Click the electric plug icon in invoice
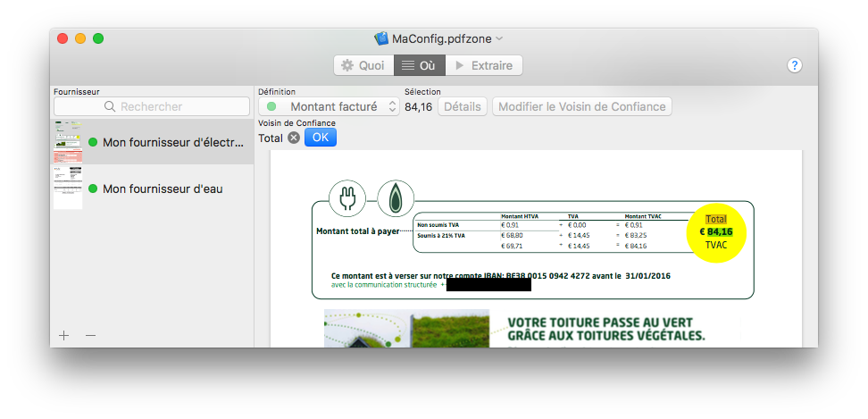 (x=347, y=198)
